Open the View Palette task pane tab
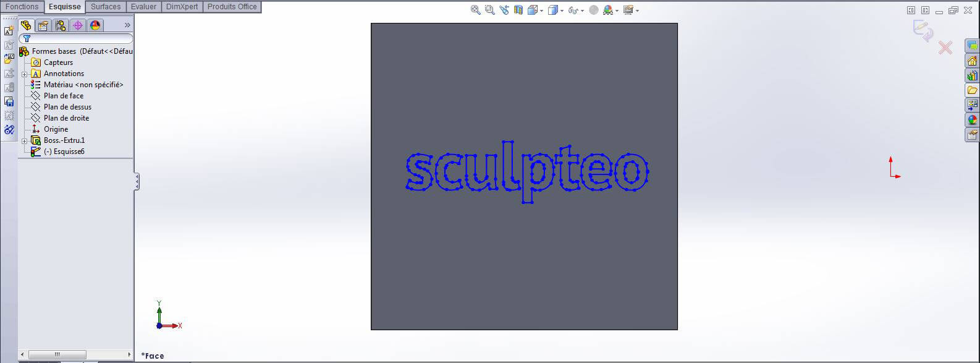 point(972,105)
